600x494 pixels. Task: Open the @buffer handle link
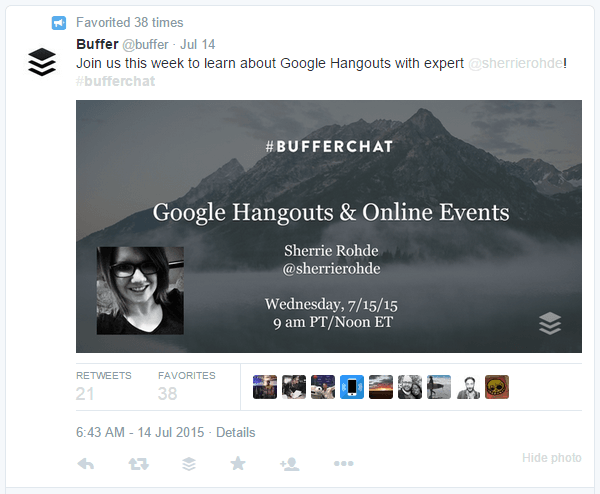[145, 45]
